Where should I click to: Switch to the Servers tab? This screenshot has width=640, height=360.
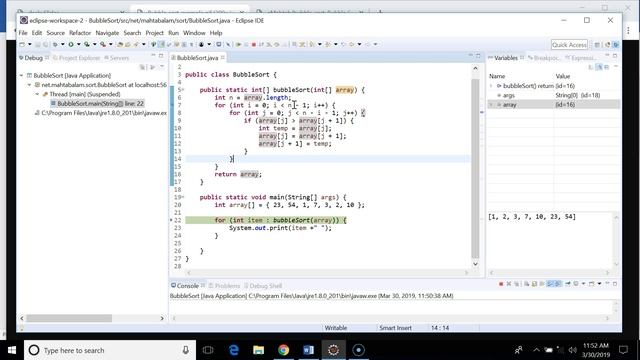point(116,58)
